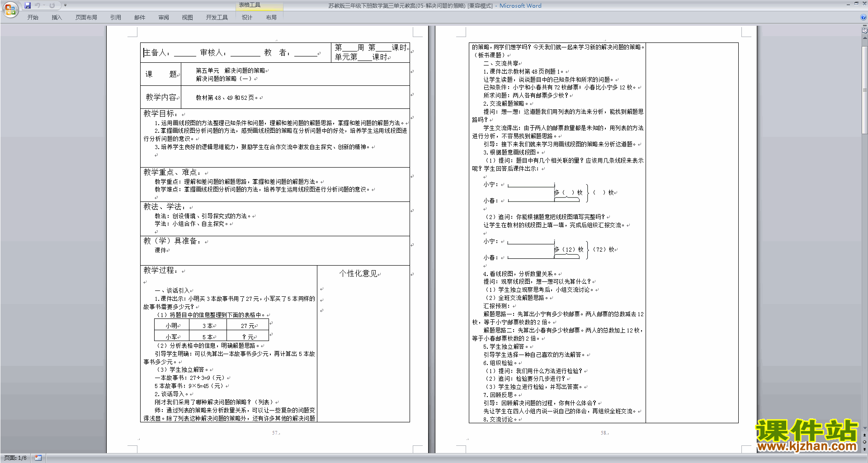Open the Office button menu

[10, 9]
